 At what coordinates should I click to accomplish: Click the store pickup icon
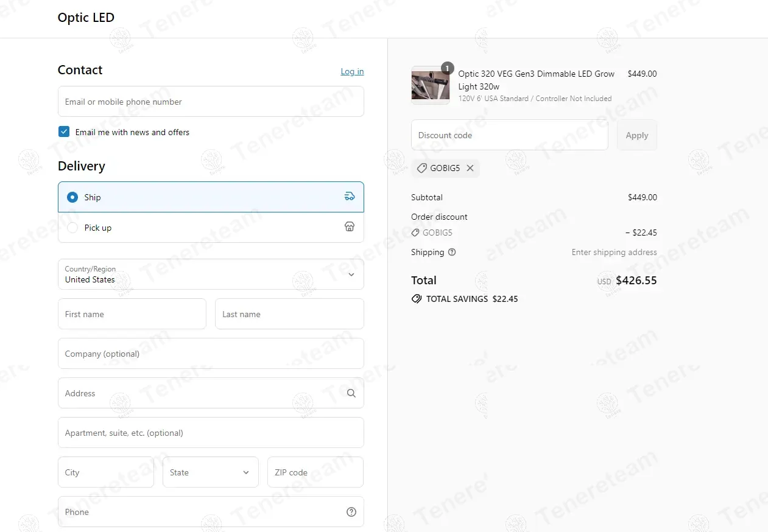350,226
